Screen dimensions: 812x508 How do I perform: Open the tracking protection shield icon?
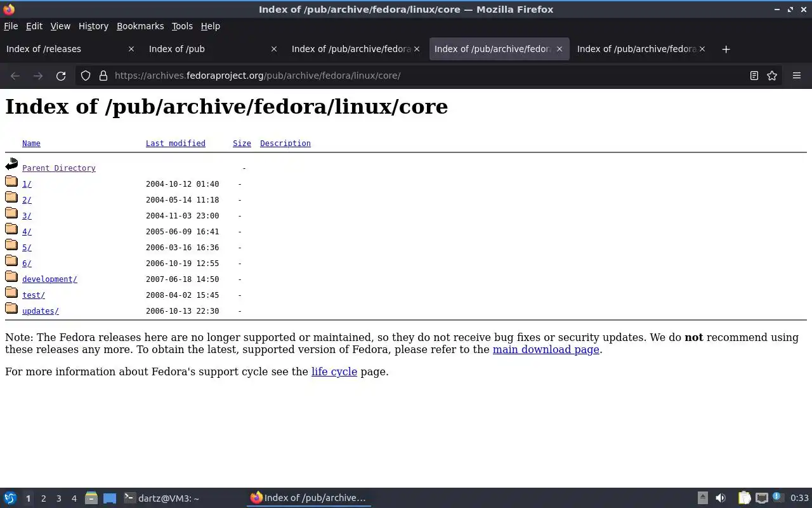pos(86,76)
